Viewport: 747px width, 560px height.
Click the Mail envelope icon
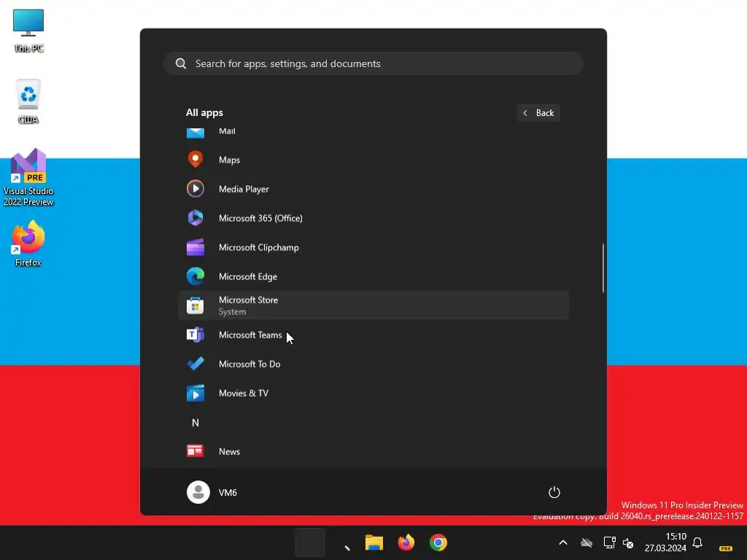pyautogui.click(x=196, y=132)
